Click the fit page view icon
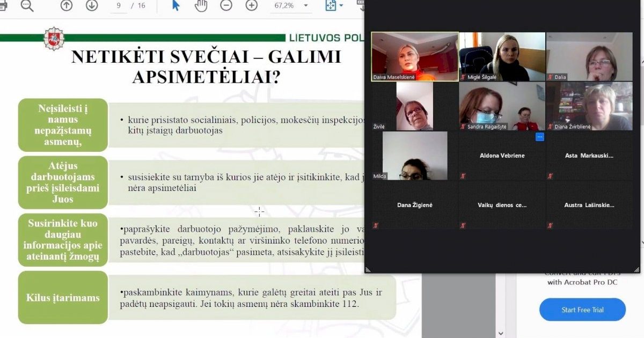644x338 pixels. [331, 5]
